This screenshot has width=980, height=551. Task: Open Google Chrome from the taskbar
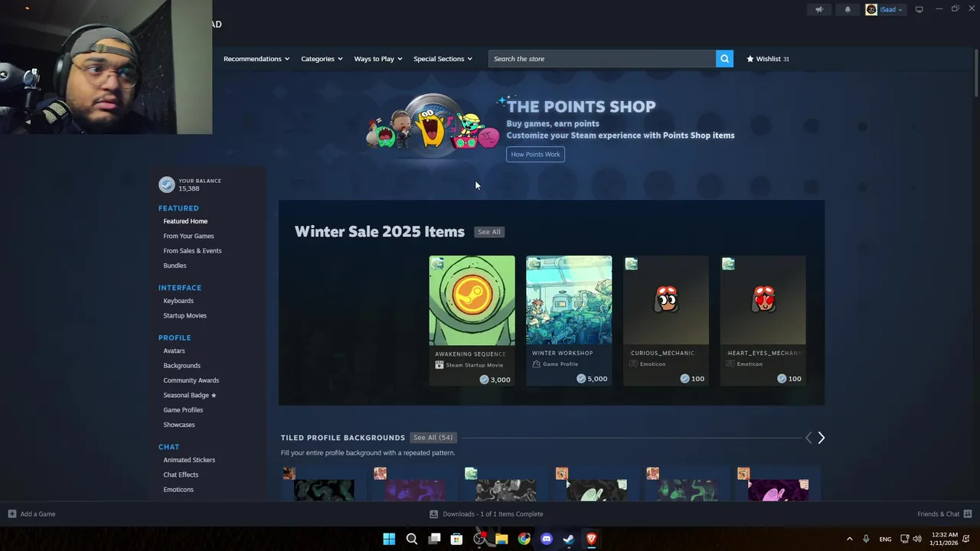click(524, 539)
